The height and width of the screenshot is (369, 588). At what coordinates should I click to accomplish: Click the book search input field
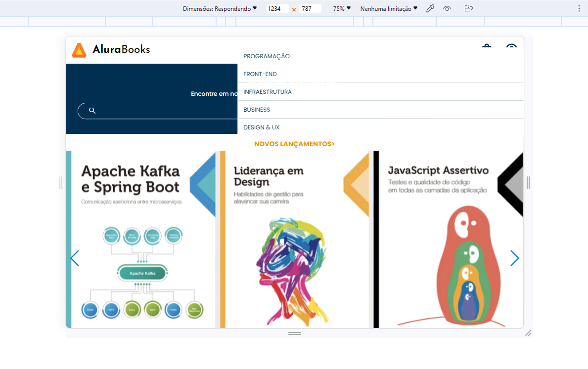coord(157,111)
